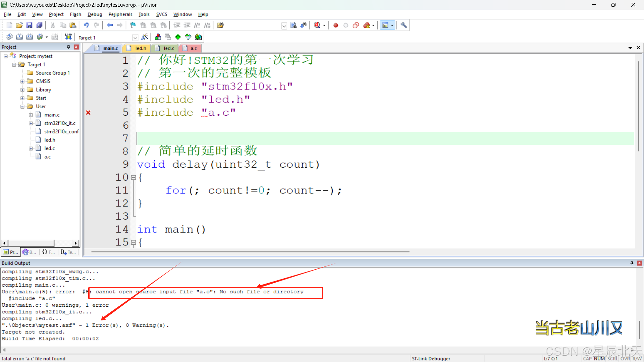Screen dimensions: 644x362
Task: Toggle bookmark flag icon in toolbar
Action: pos(133,25)
